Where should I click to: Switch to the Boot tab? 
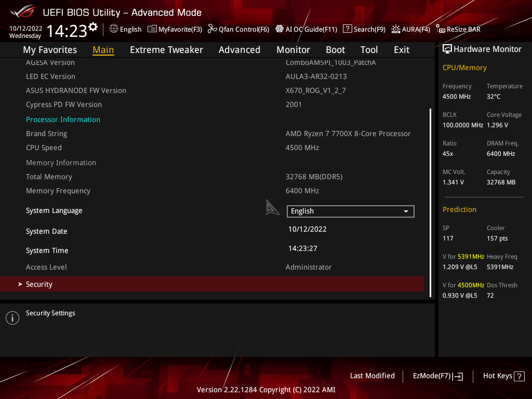[335, 50]
